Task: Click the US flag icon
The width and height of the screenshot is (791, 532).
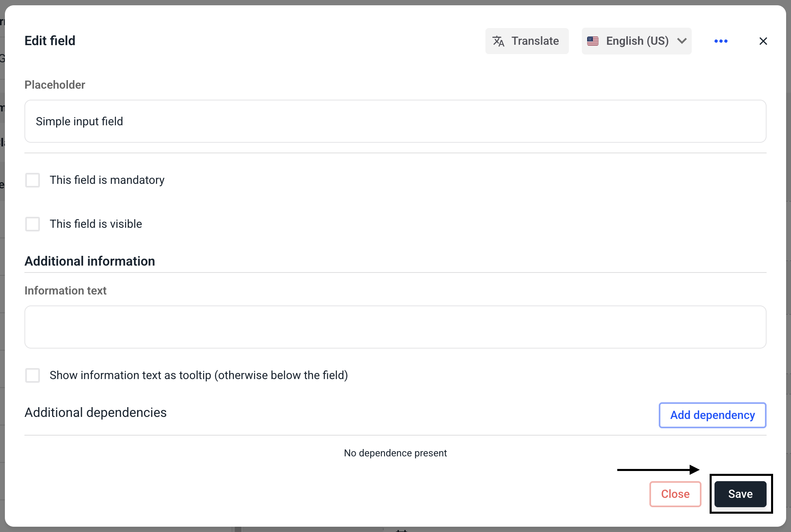Action: (593, 41)
